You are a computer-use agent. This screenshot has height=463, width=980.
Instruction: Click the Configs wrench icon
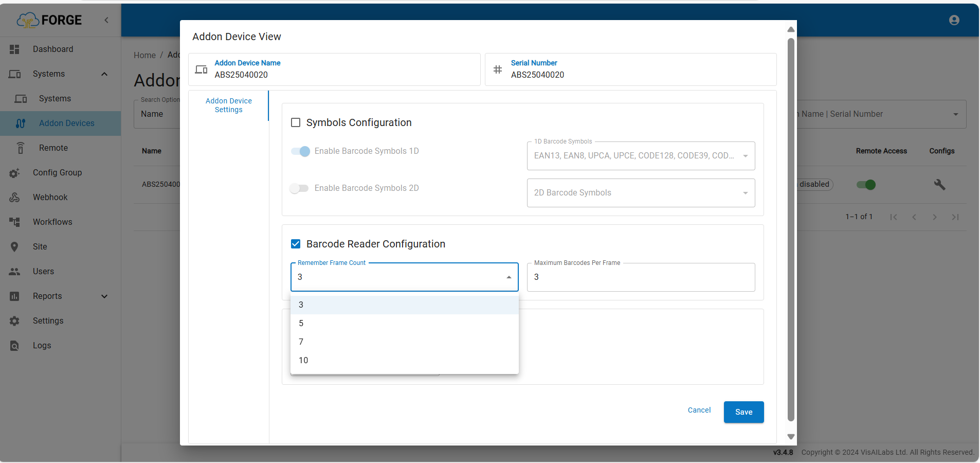939,185
